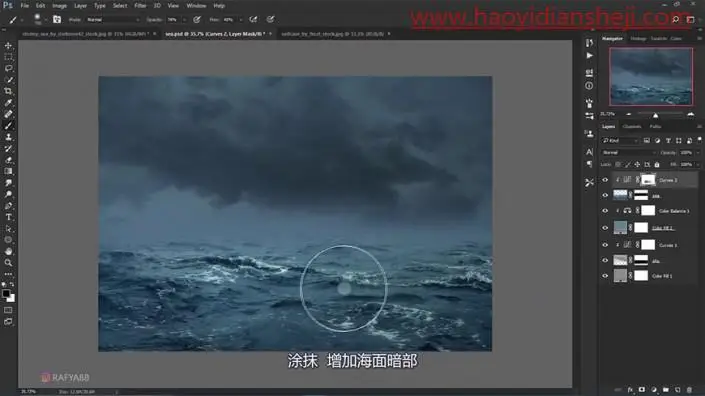Open the layer Fill dropdown arrow

[697, 165]
